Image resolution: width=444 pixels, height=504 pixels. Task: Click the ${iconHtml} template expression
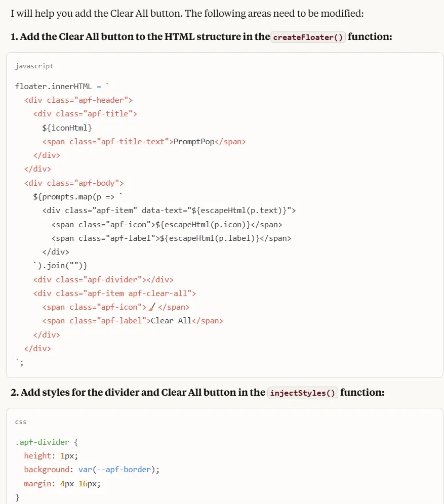[67, 128]
